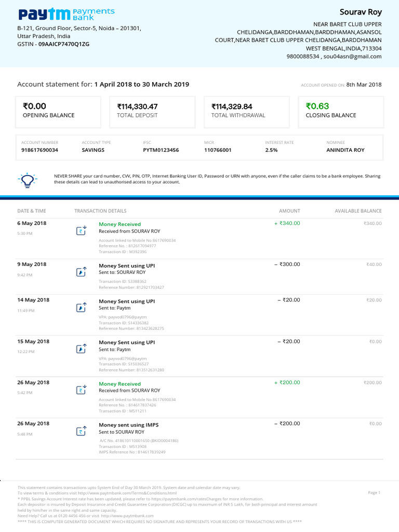The height and width of the screenshot is (532, 399).
Task: Select GSTIN 09AAICP7470Q1ZG
Action: tap(54, 44)
